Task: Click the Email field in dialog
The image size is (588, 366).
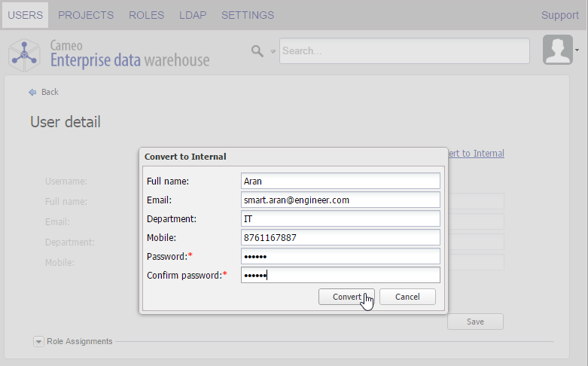Action: (340, 200)
